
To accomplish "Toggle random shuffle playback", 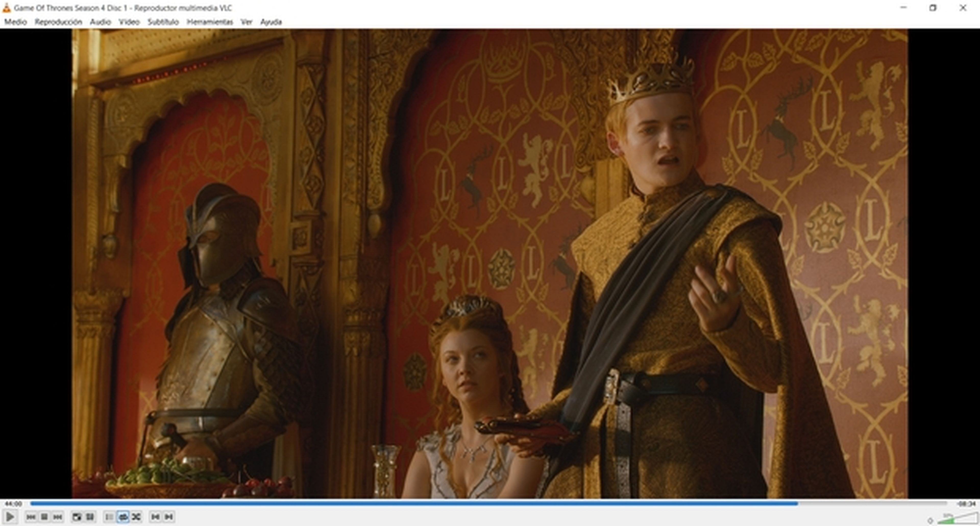I will (x=136, y=517).
